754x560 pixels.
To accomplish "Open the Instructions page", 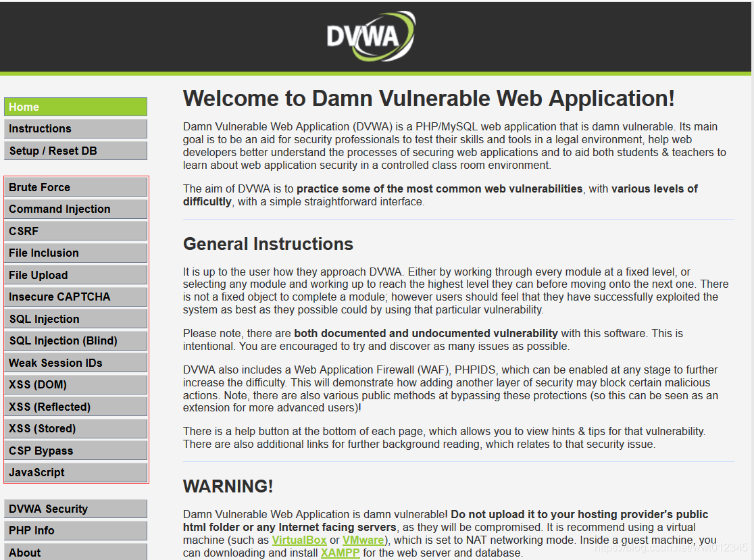I will [76, 129].
